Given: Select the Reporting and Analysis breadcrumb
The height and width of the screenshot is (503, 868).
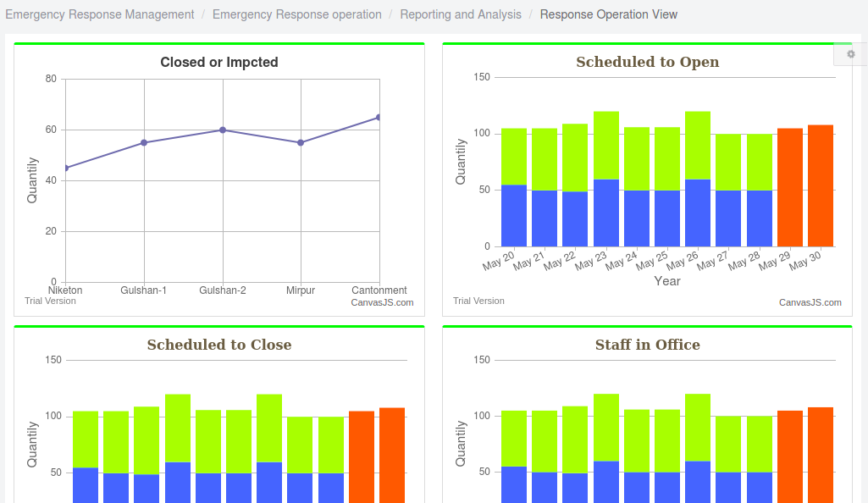Looking at the screenshot, I should (461, 14).
